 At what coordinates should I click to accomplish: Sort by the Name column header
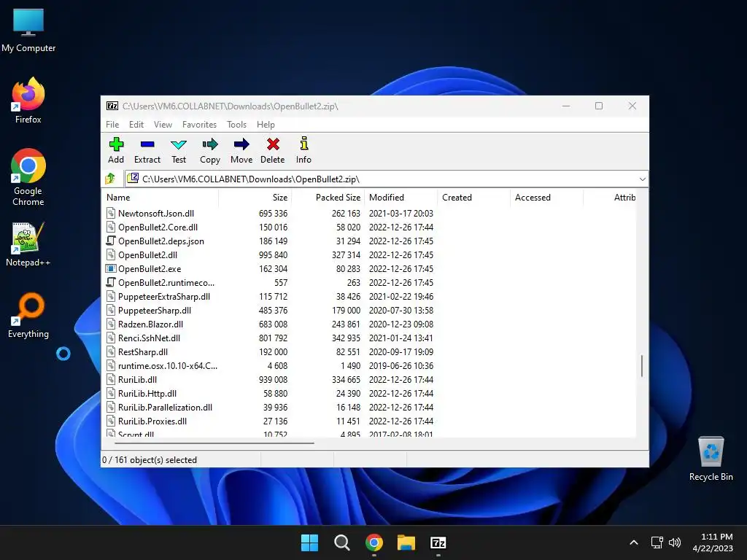(x=160, y=197)
